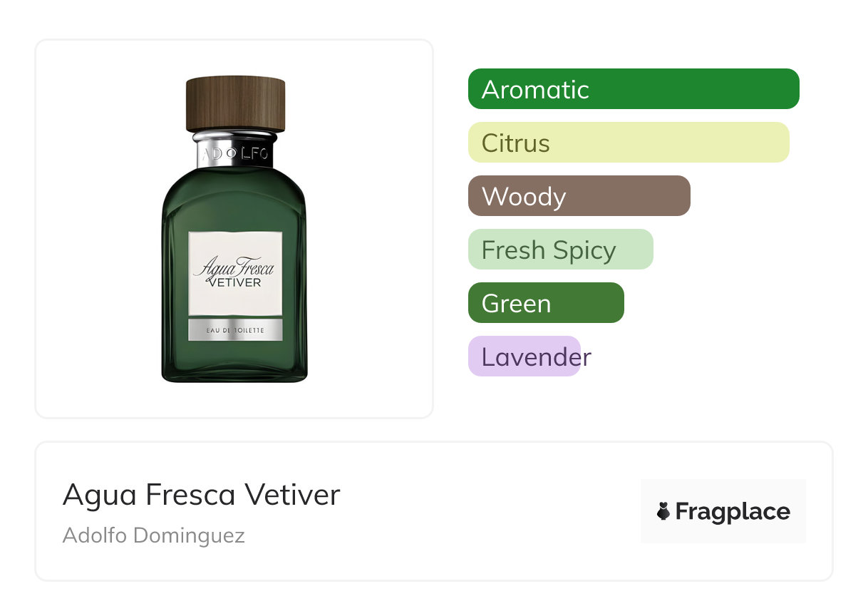Click the script 'Agua Fresca' on bottle label
The height and width of the screenshot is (616, 868).
(234, 268)
